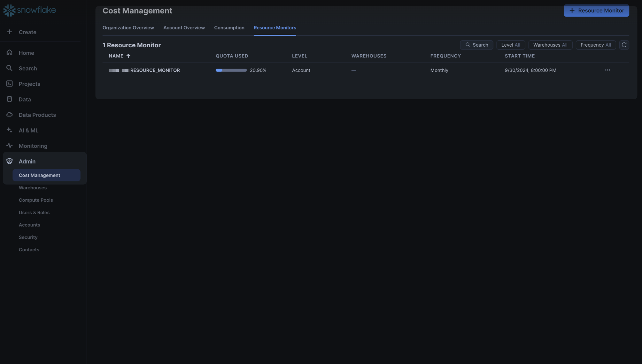The image size is (642, 364).
Task: Open the Level All filter dropdown
Action: (511, 45)
